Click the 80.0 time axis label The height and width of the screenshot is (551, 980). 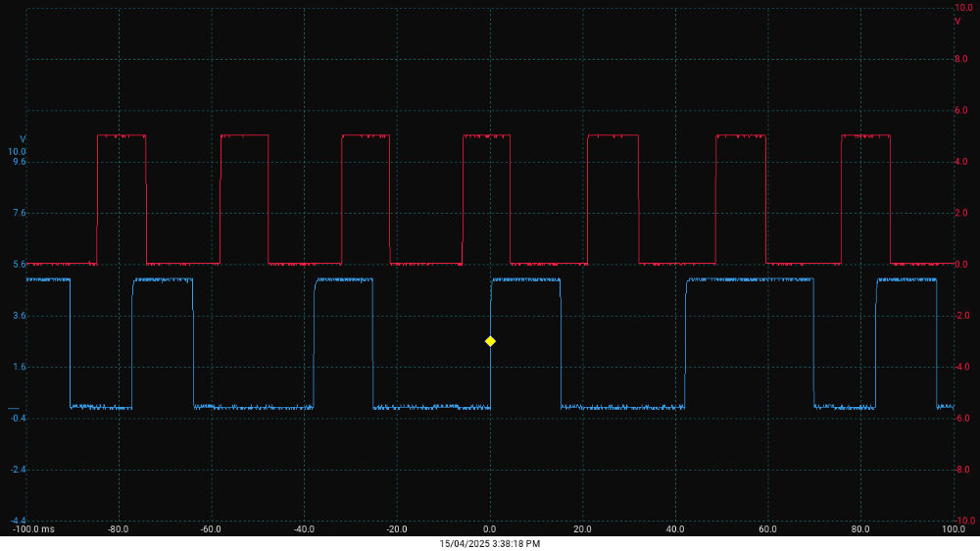click(860, 529)
